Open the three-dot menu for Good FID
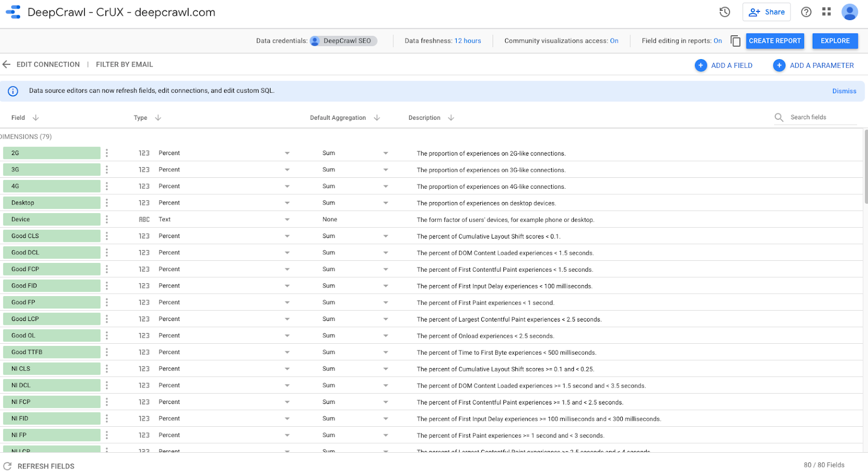This screenshot has width=868, height=475. [x=107, y=286]
